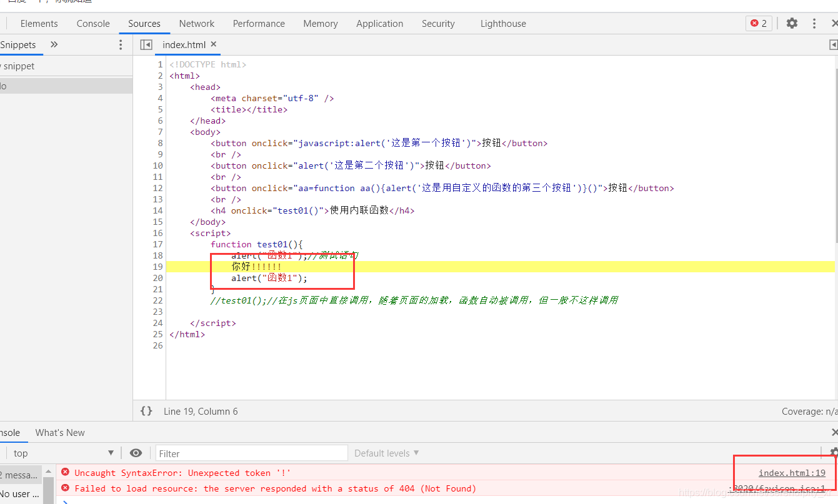Click the SyntaxError red error icon
This screenshot has width=838, height=504.
coord(65,473)
